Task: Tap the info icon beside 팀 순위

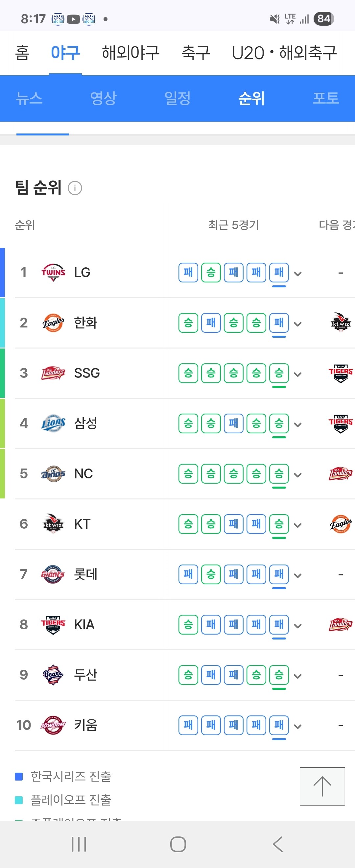Action: pos(75,188)
